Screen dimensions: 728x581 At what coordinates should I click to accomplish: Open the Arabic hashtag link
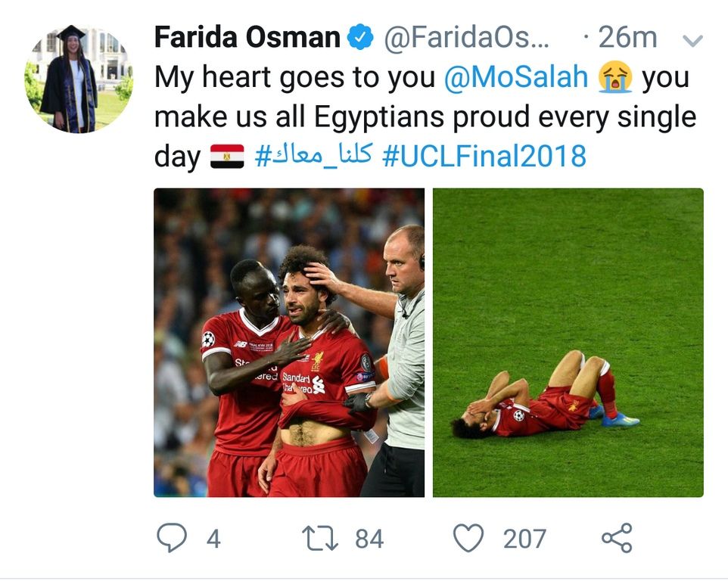pyautogui.click(x=313, y=157)
